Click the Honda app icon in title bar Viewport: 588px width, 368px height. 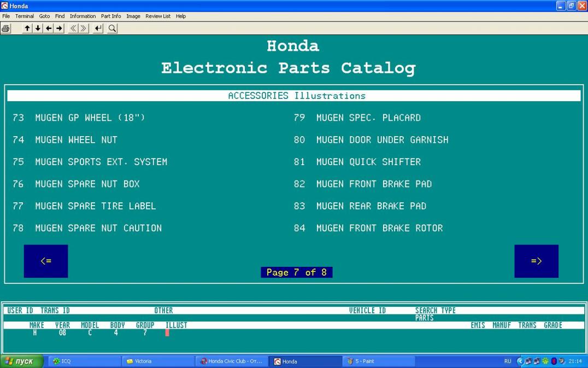pyautogui.click(x=4, y=5)
